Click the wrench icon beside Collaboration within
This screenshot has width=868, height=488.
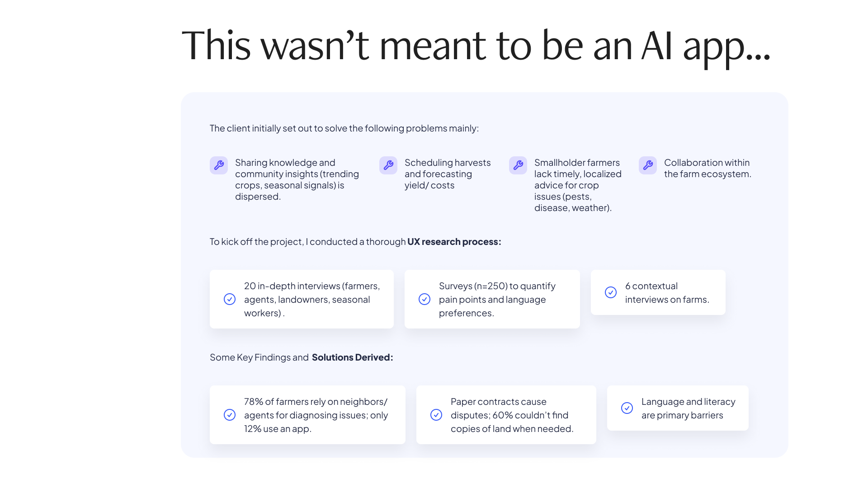point(648,165)
